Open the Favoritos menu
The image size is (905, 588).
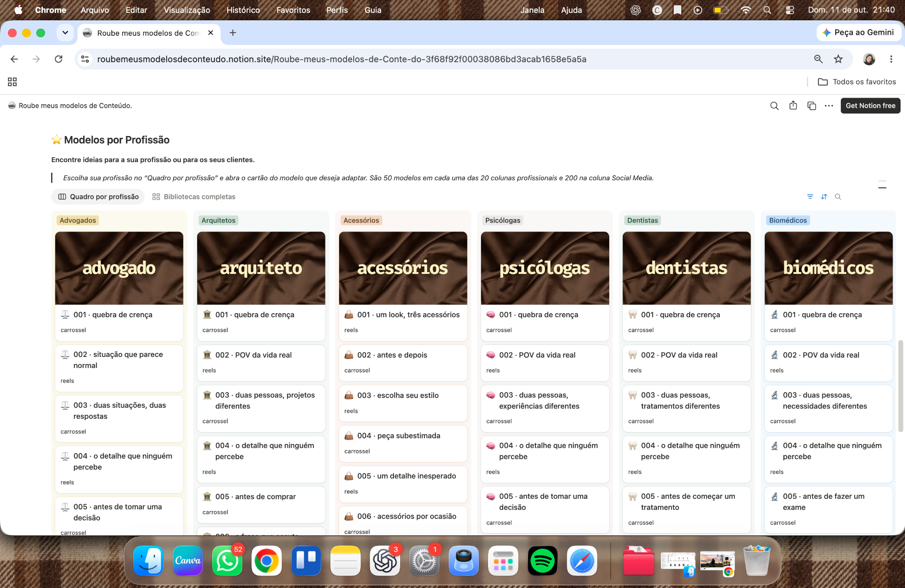coord(293,10)
